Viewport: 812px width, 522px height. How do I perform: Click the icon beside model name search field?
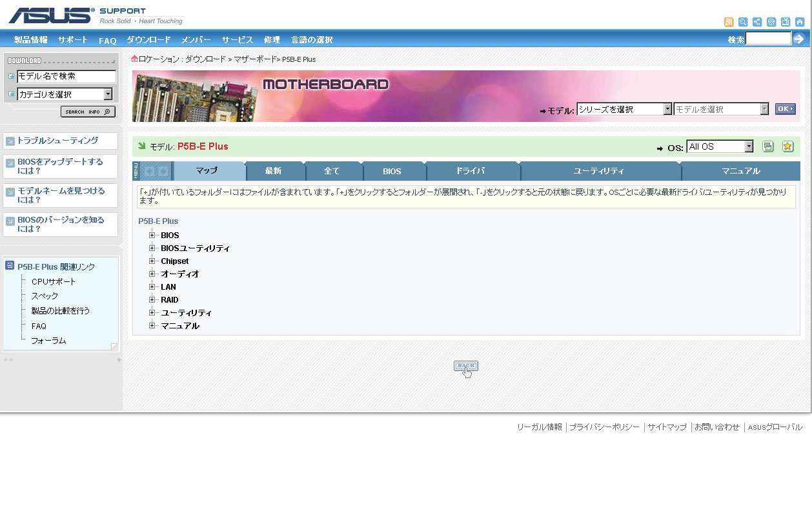11,76
